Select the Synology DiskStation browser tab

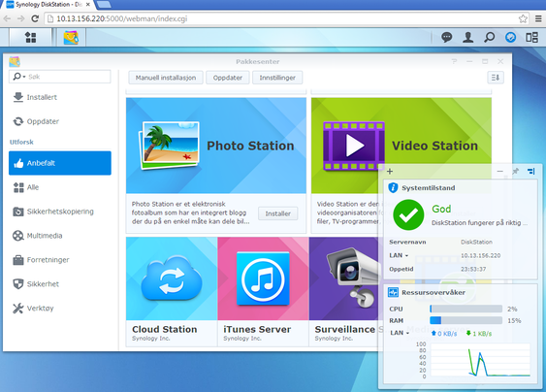[x=48, y=5]
